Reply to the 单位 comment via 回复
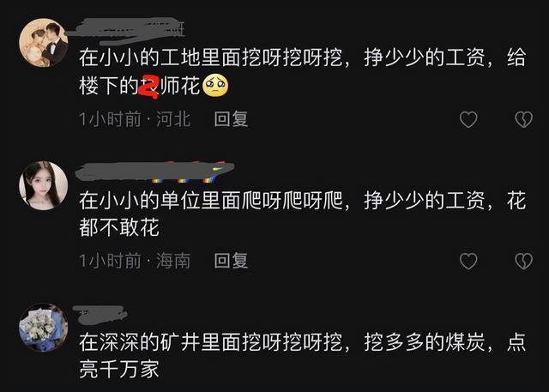Viewport: 549px width, 392px height. click(x=231, y=261)
